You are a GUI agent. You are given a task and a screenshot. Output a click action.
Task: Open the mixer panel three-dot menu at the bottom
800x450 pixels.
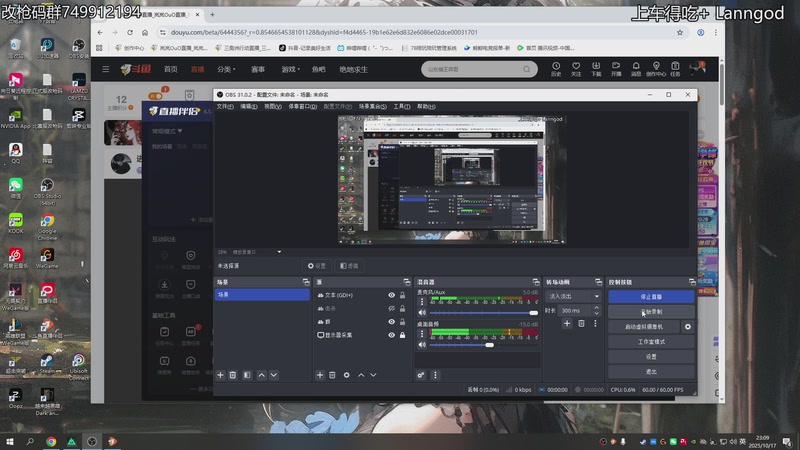click(x=435, y=375)
